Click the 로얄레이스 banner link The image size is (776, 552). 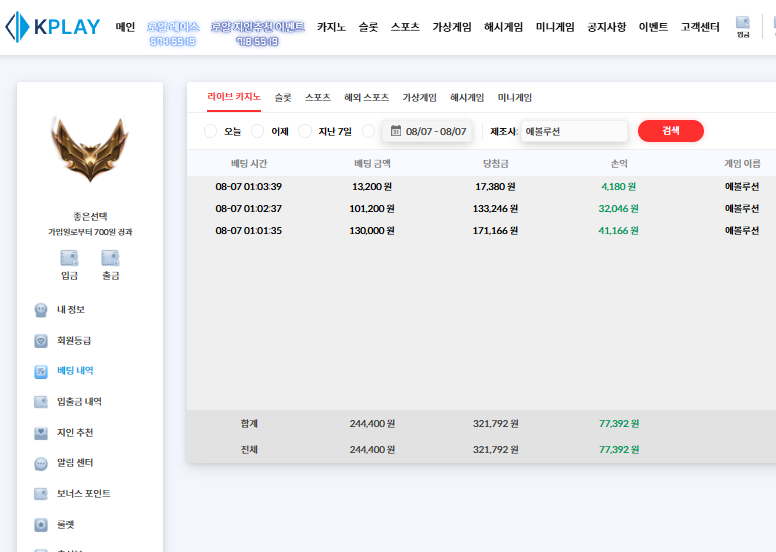[173, 33]
